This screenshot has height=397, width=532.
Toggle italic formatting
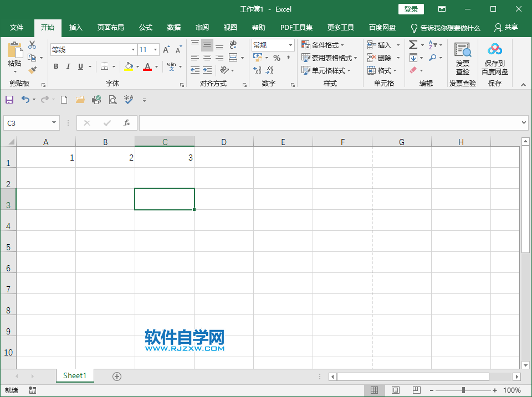68,66
